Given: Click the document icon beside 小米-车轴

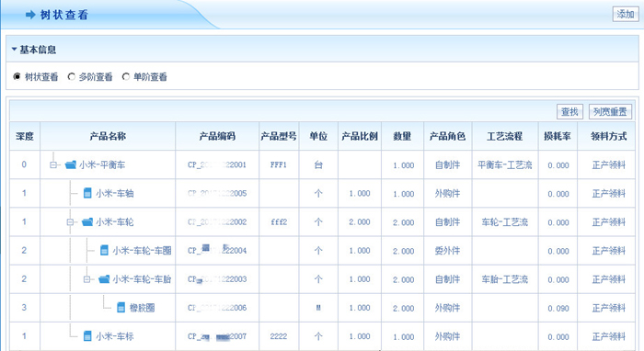Looking at the screenshot, I should (x=87, y=193).
